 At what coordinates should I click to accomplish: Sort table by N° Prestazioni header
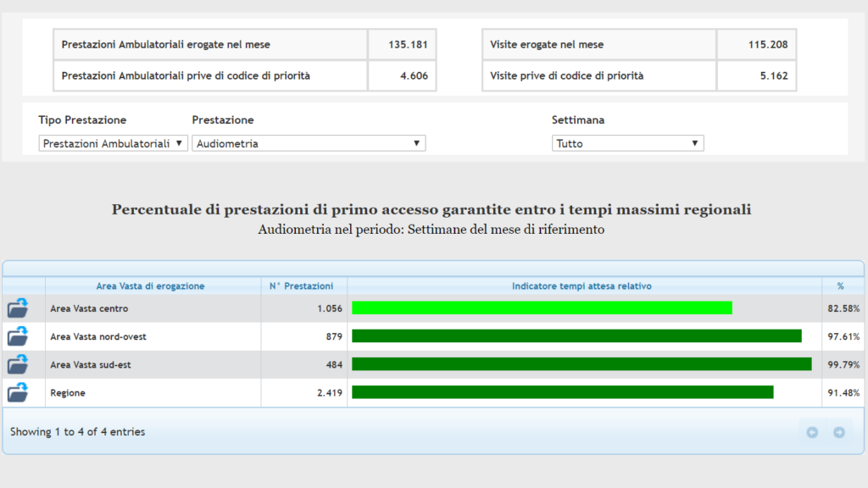click(x=303, y=286)
